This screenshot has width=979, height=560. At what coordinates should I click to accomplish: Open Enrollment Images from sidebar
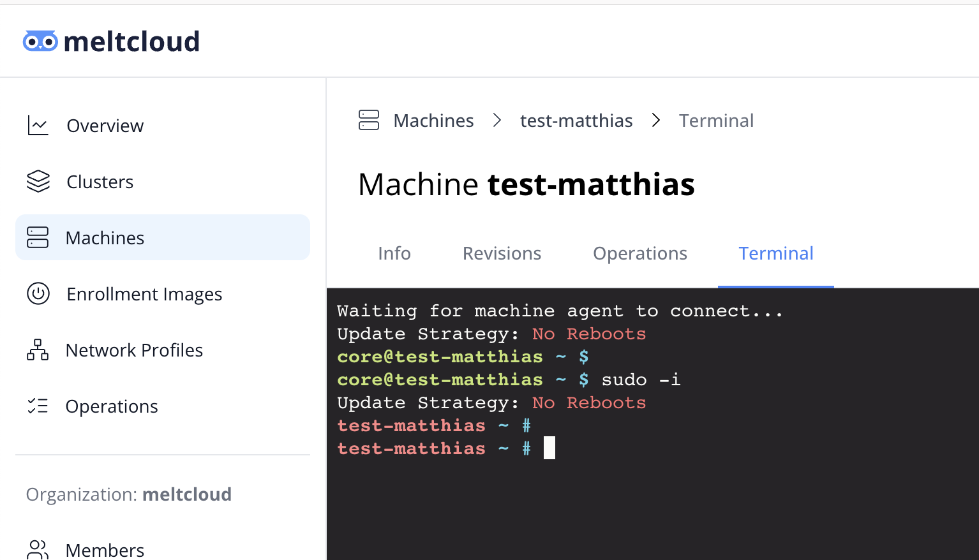(x=144, y=294)
